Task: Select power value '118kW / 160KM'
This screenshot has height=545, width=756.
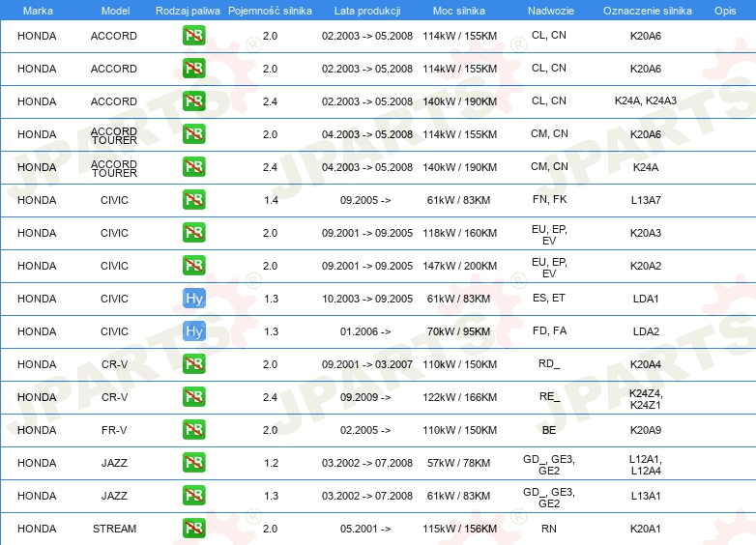Action: 459,233
